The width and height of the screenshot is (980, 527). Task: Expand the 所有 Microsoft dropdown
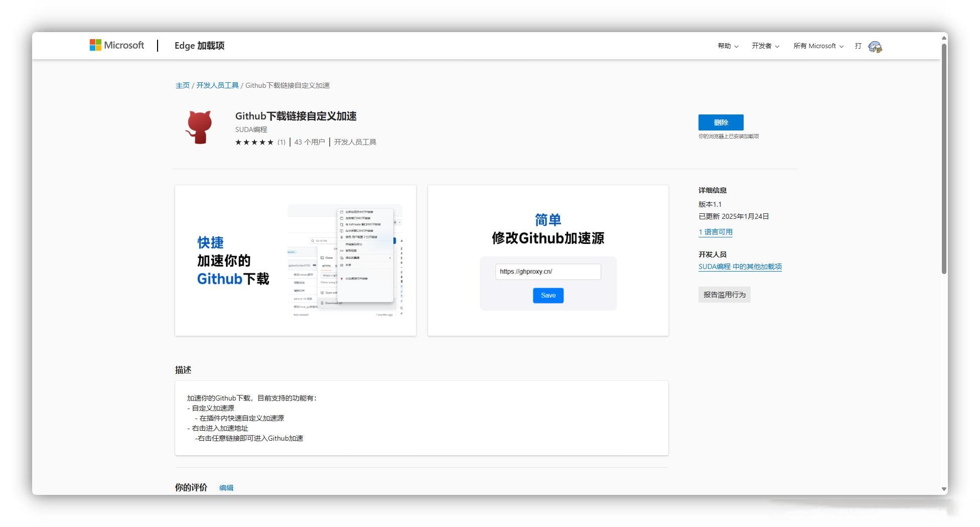(x=818, y=46)
